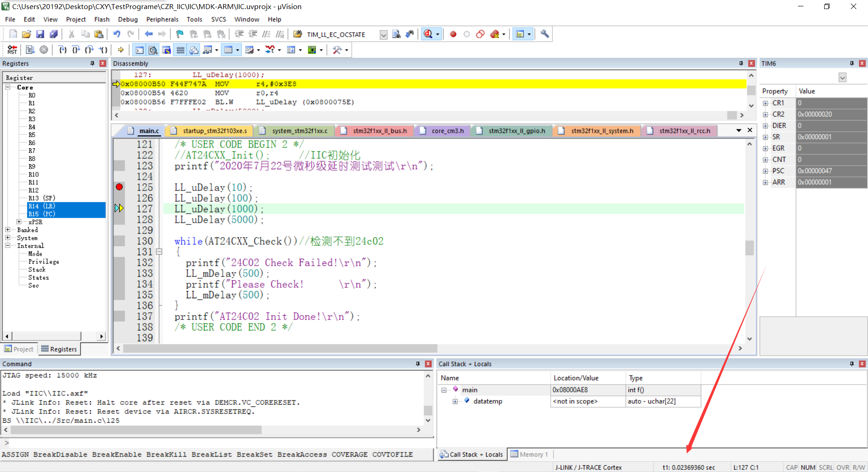The image size is (868, 472).
Task: Switch to the startup_stm32f103xe.s tab
Action: click(x=210, y=131)
